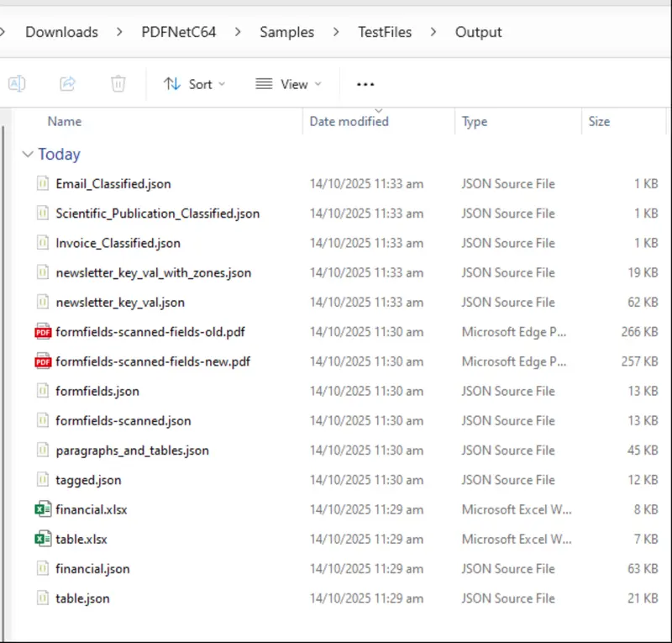
Task: Collapse the Today group
Action: [x=28, y=154]
